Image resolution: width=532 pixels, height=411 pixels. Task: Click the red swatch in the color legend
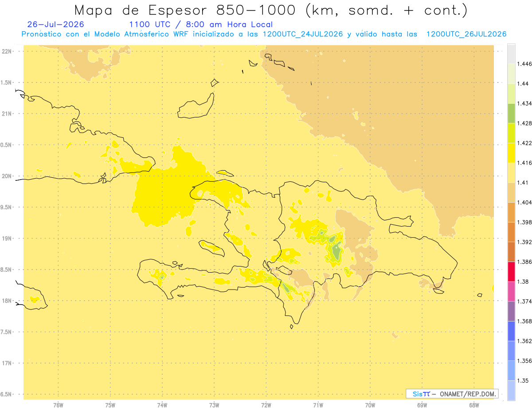511,271
